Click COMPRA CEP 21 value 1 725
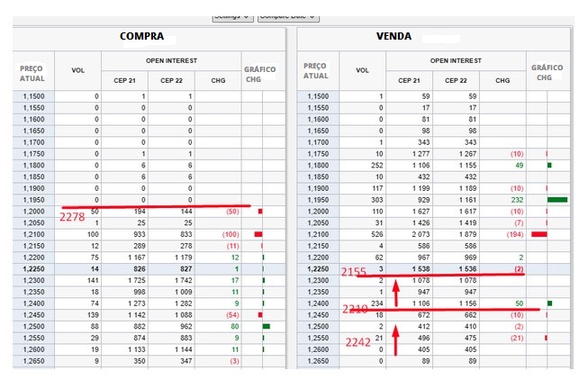588x389 pixels. (137, 281)
